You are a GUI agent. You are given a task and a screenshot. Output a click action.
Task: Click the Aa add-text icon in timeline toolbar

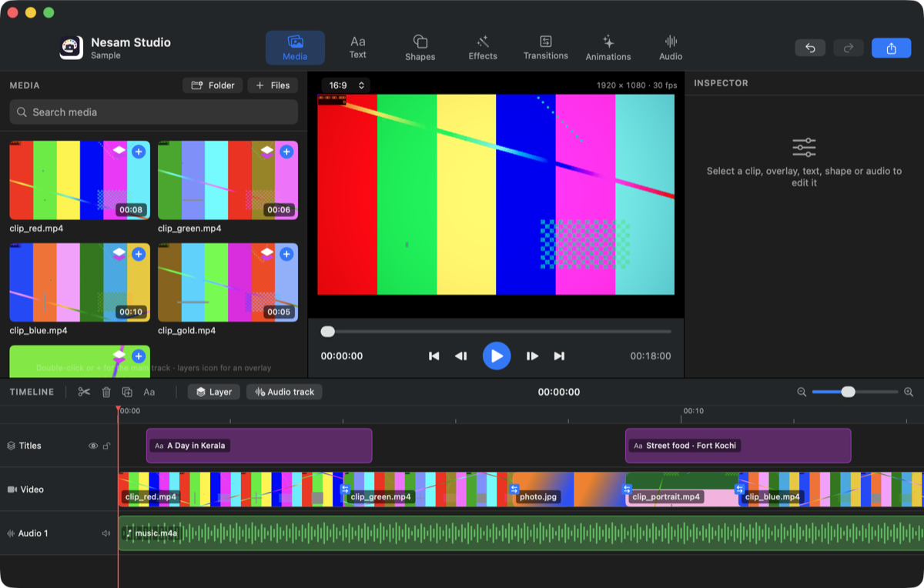tap(149, 392)
